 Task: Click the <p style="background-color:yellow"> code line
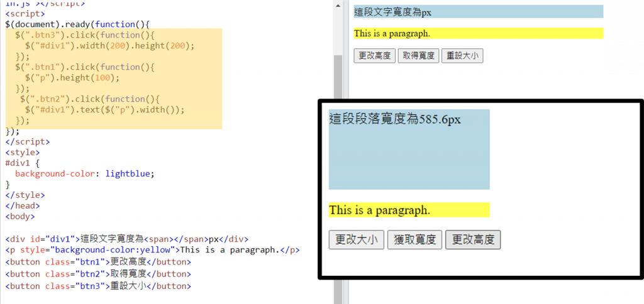152,250
